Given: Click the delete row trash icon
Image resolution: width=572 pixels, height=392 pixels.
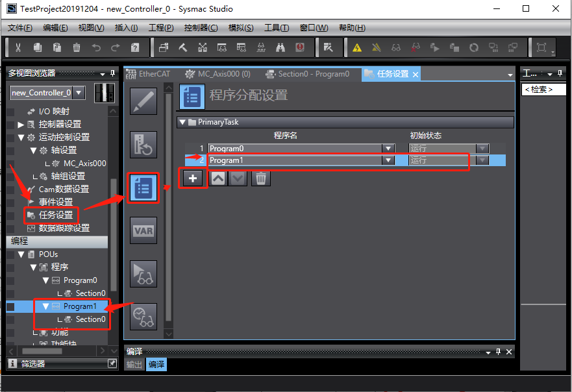Looking at the screenshot, I should click(x=261, y=178).
